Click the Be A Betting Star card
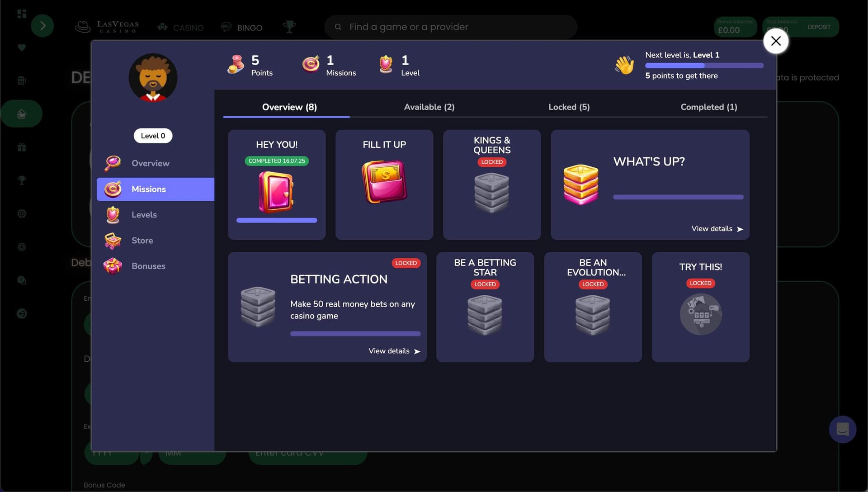This screenshot has width=868, height=492. click(x=485, y=307)
